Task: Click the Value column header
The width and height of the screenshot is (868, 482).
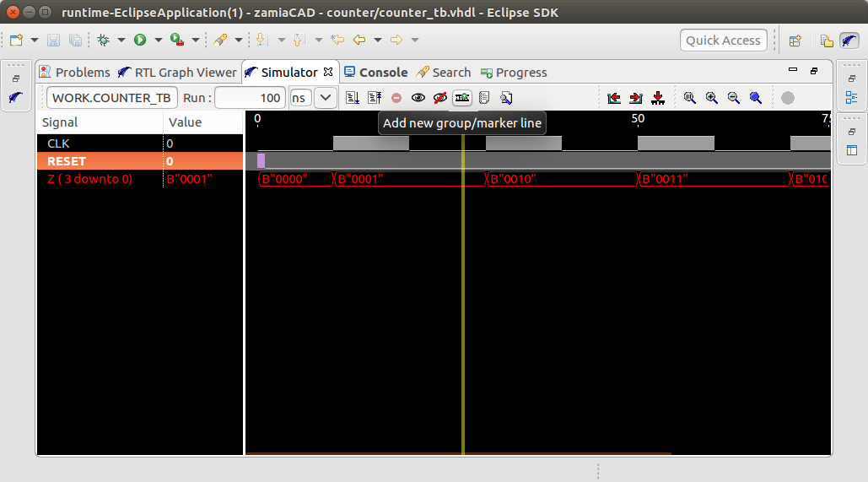Action: coord(203,122)
